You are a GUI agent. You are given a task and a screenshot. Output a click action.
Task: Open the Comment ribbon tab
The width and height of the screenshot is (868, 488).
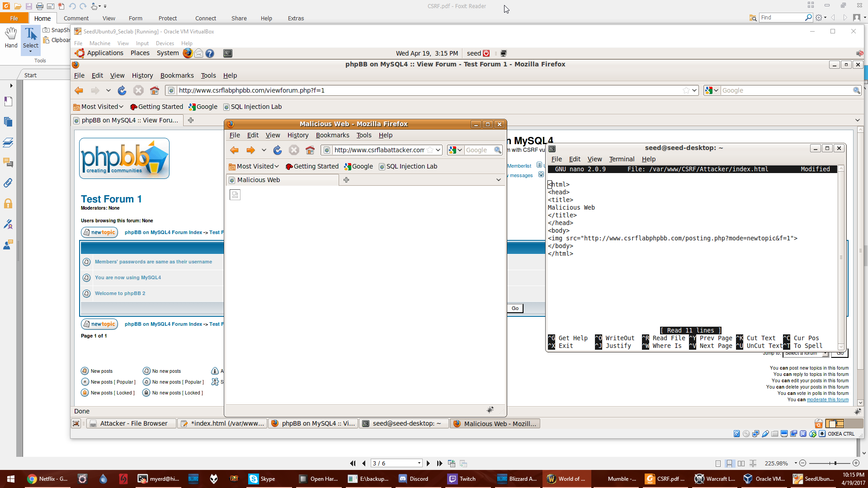pos(76,18)
